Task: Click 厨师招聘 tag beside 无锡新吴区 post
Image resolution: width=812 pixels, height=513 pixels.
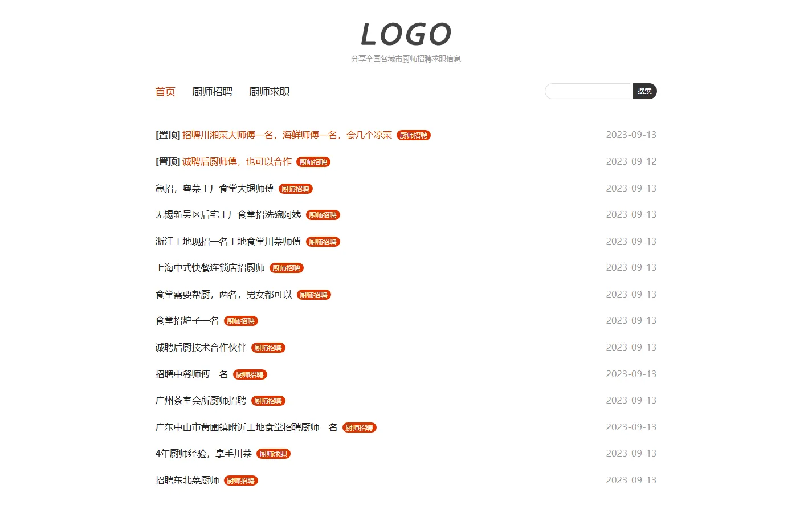Action: [323, 215]
